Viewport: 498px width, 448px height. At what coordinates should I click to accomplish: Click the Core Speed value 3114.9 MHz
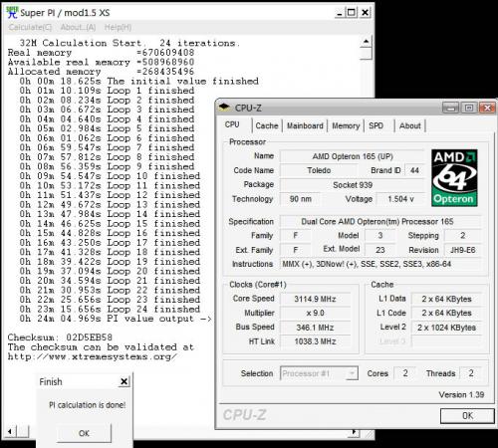(x=315, y=299)
